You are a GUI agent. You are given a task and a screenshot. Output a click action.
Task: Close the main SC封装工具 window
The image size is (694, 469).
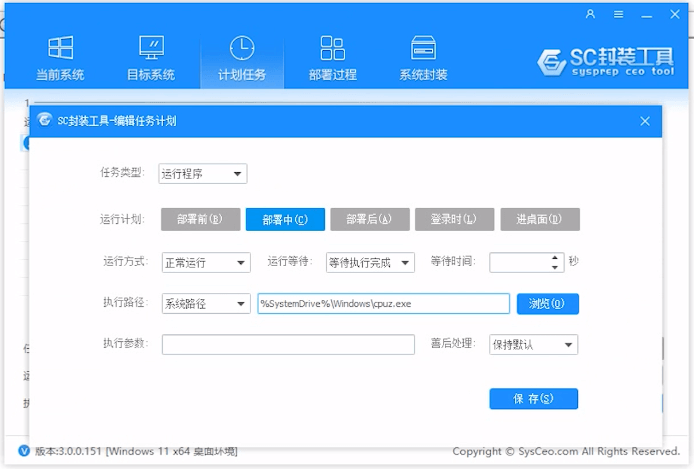tap(675, 14)
